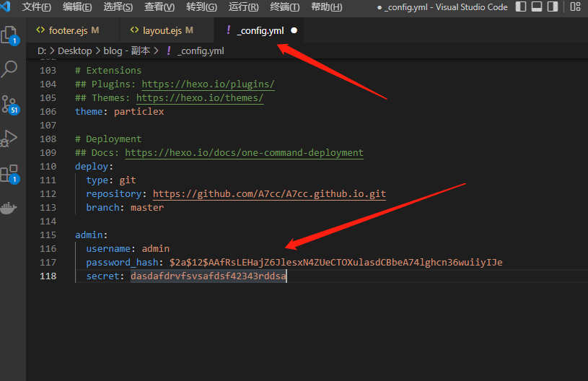Screen dimensions: 588x381
Task: Open the 终端(T) menu
Action: [285, 7]
